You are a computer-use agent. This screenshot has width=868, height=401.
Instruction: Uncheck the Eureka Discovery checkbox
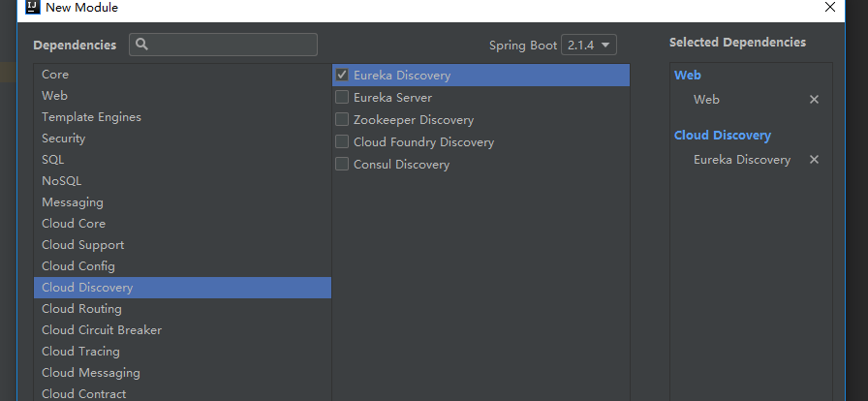coord(342,75)
